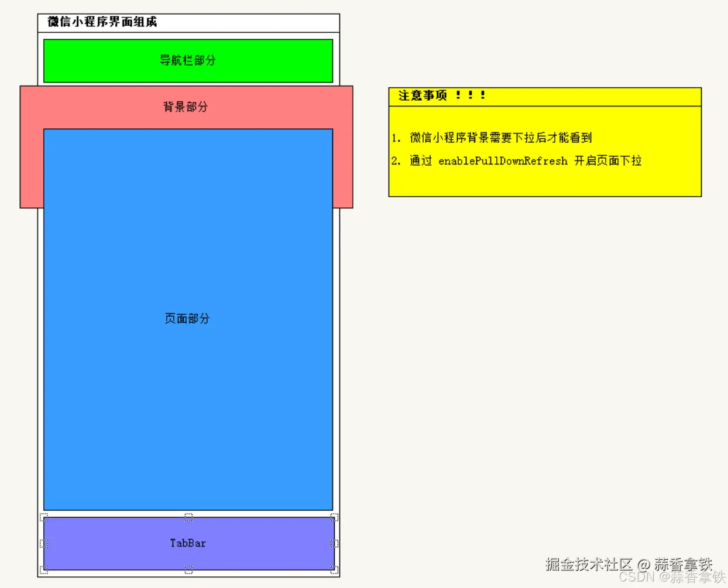The height and width of the screenshot is (588, 728).
Task: Click the 注意事项 ！！！ note heading
Action: click(x=442, y=95)
